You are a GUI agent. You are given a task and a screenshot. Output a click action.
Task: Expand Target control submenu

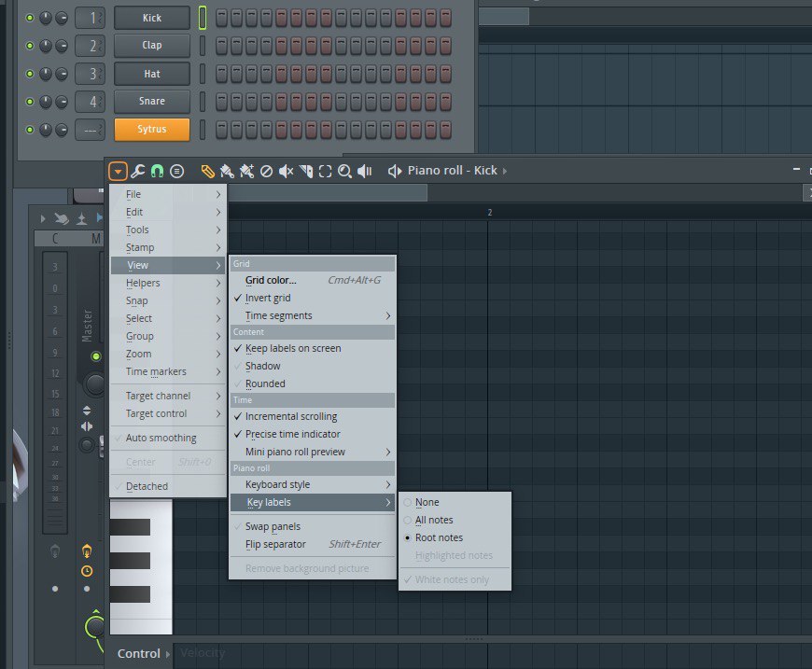point(168,413)
